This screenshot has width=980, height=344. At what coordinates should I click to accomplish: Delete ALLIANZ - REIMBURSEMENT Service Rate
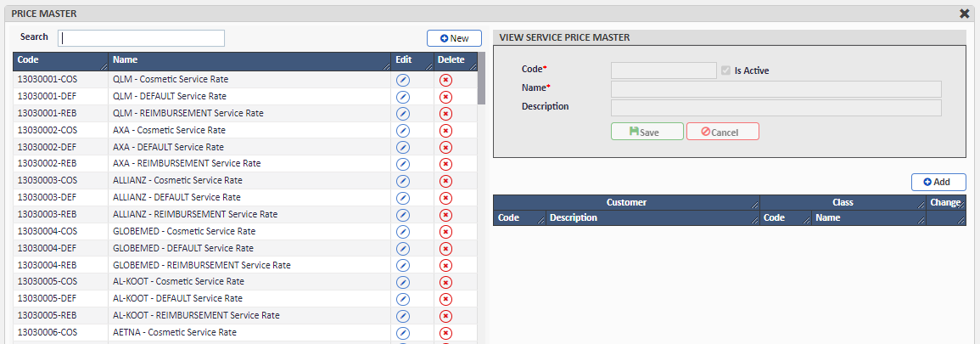[445, 215]
